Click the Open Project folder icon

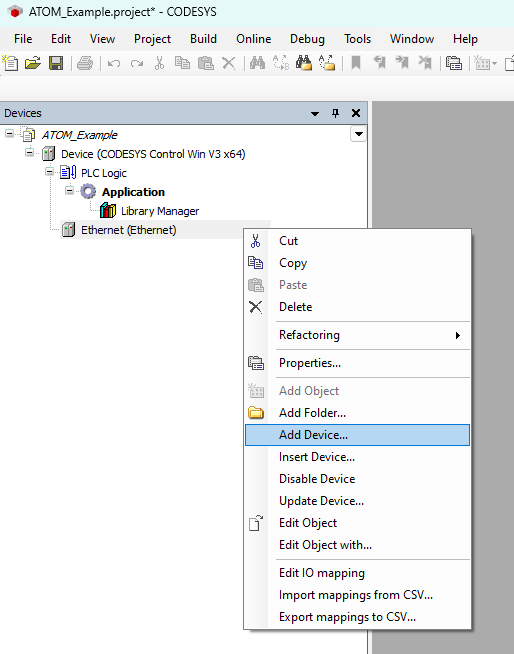click(33, 63)
